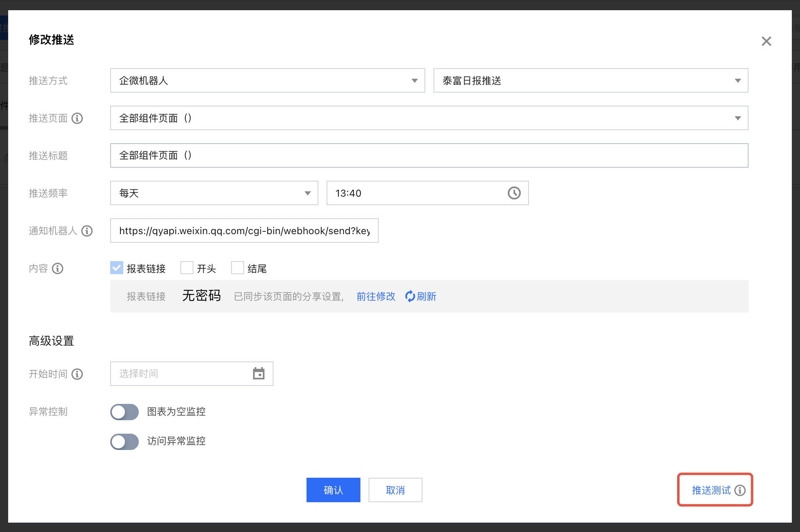Open 每天 frequency dropdown

(214, 193)
